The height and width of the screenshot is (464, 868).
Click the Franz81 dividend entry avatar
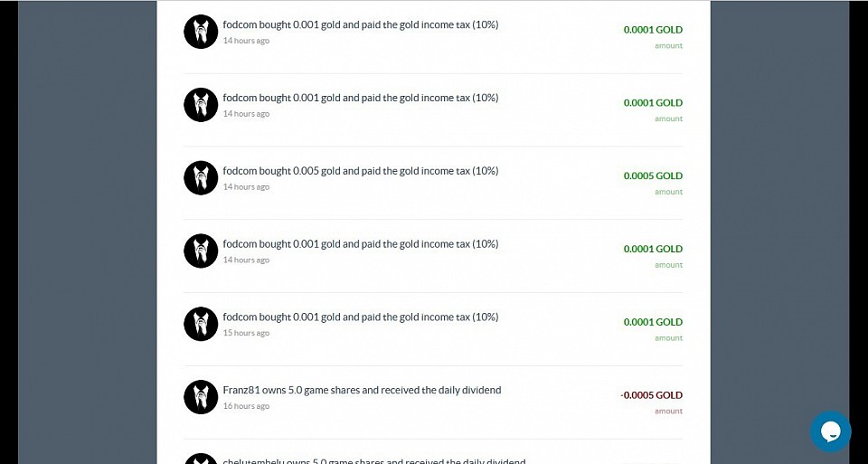point(201,397)
